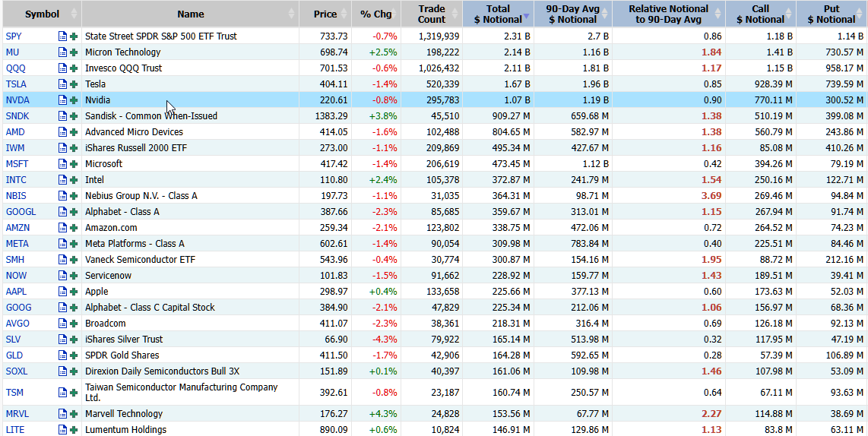
Task: Click the +4.3% change for MRVL
Action: coord(385,414)
